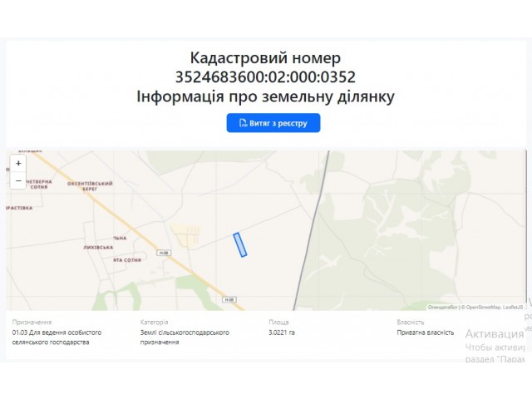Click the H-08 shield at map bottom

pos(229,299)
